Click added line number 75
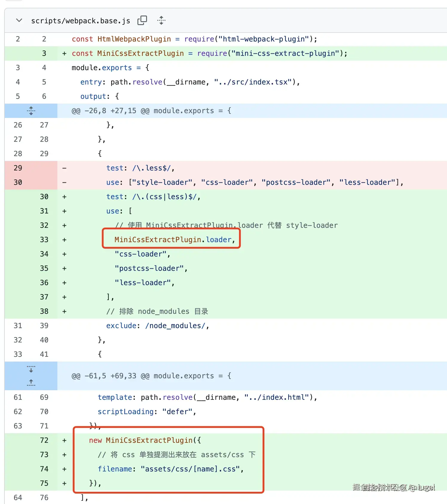 click(44, 483)
